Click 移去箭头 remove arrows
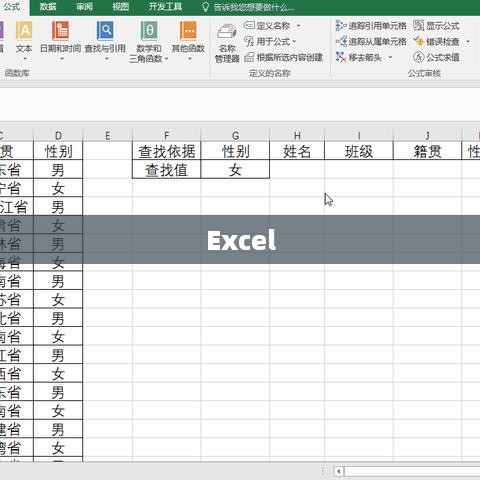The image size is (480, 480). click(359, 57)
